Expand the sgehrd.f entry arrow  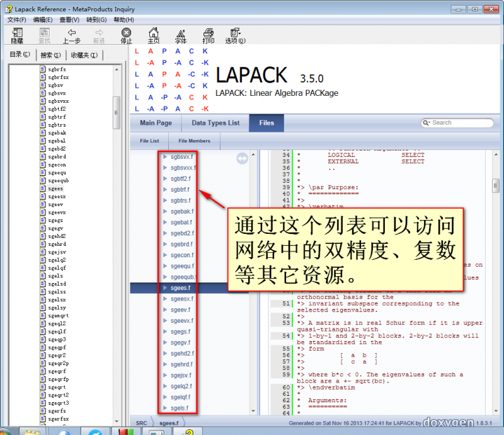click(165, 364)
